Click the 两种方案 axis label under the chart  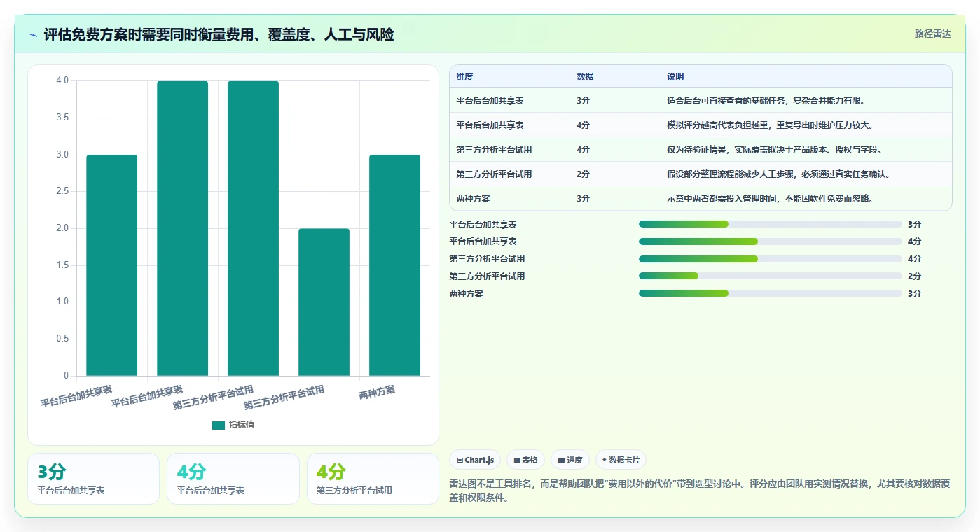377,393
